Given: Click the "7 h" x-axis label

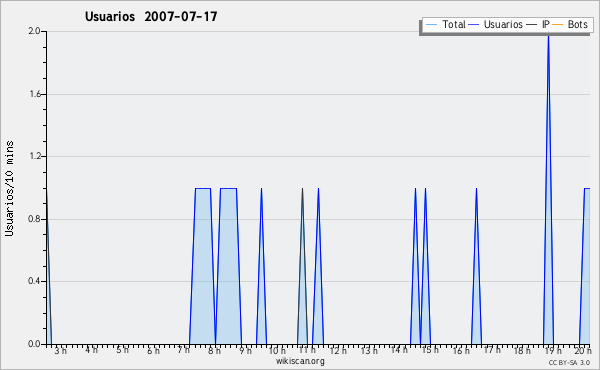Looking at the screenshot, I should click(x=184, y=350).
